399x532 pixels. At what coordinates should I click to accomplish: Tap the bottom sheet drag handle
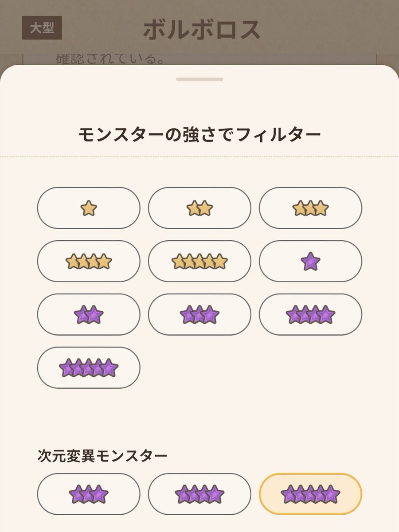pos(199,79)
